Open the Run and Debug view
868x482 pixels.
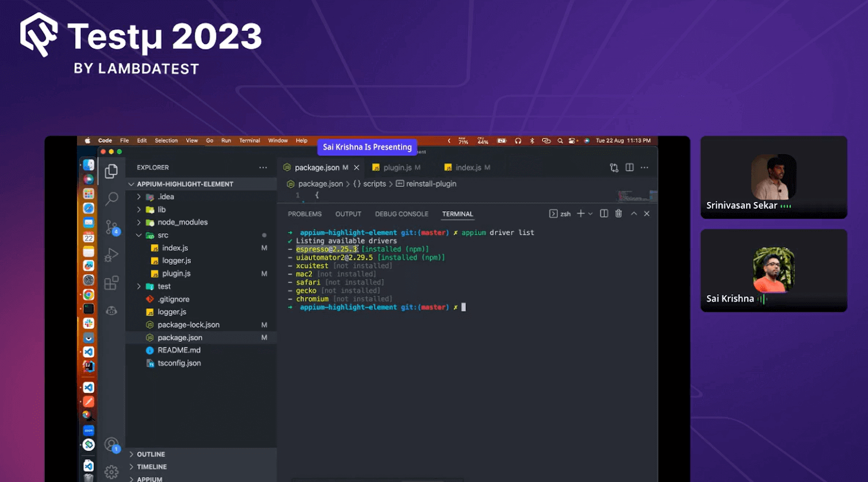[x=112, y=255]
